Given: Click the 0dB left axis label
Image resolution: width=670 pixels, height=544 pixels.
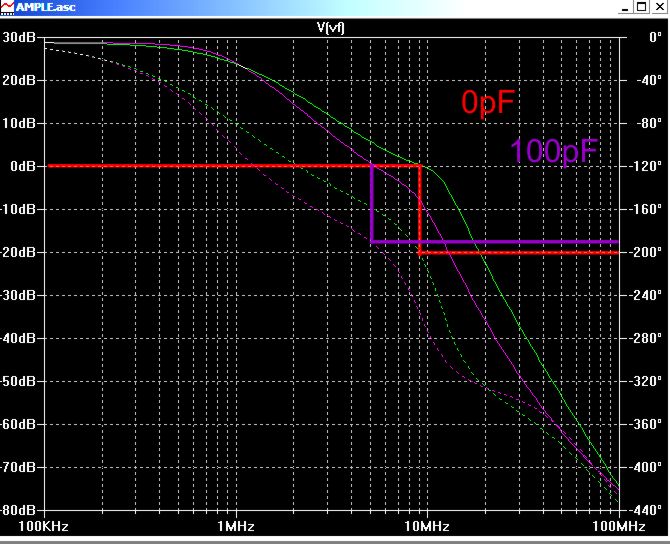Looking at the screenshot, I should (23, 166).
